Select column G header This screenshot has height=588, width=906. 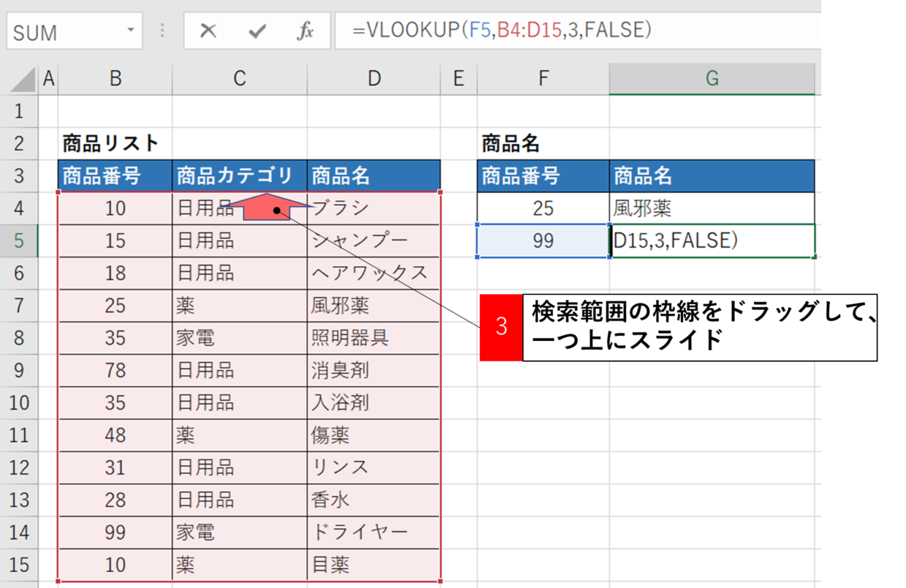coord(712,79)
